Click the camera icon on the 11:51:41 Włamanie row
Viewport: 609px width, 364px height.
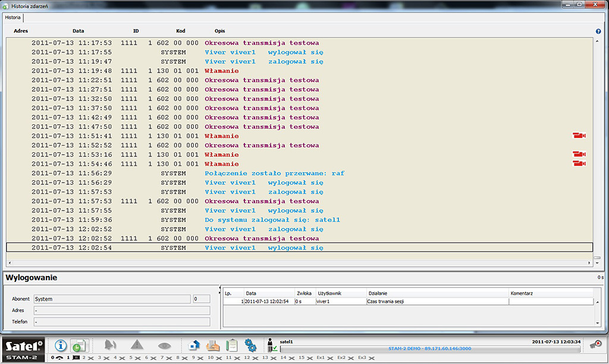[x=579, y=136]
